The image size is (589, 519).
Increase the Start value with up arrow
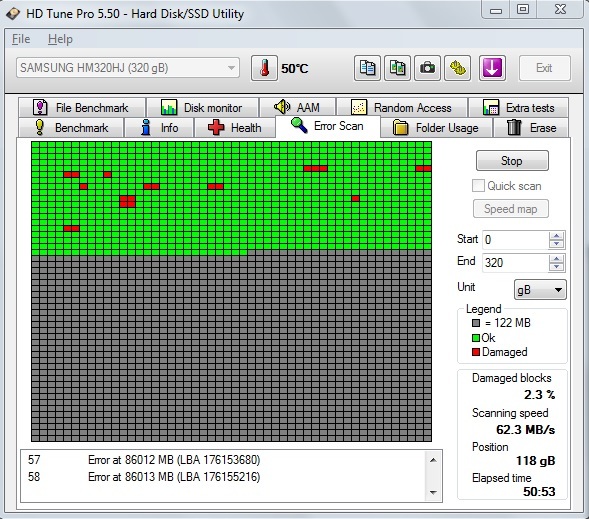[x=556, y=236]
